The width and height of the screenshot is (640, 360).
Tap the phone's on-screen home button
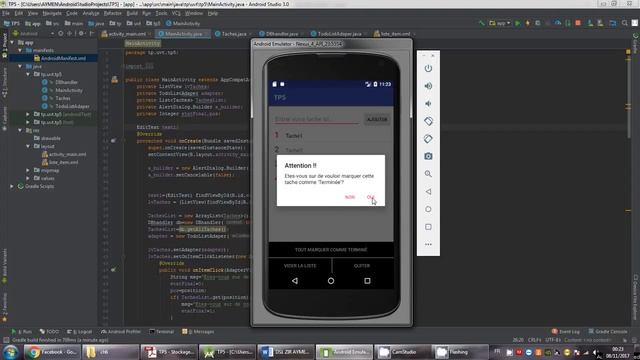(331, 281)
